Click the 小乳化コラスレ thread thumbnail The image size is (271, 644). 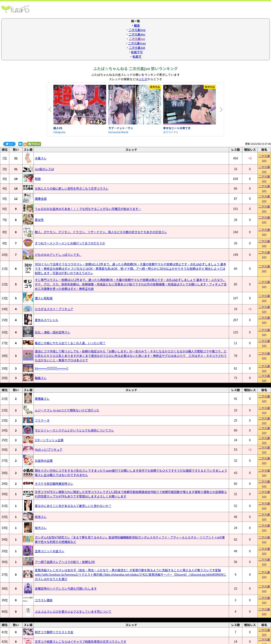[28, 473]
